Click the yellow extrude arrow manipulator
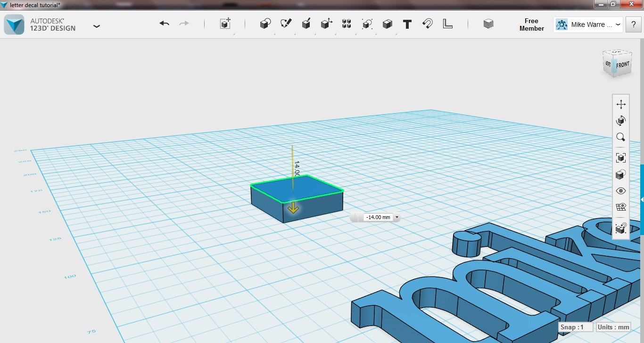 pyautogui.click(x=293, y=207)
